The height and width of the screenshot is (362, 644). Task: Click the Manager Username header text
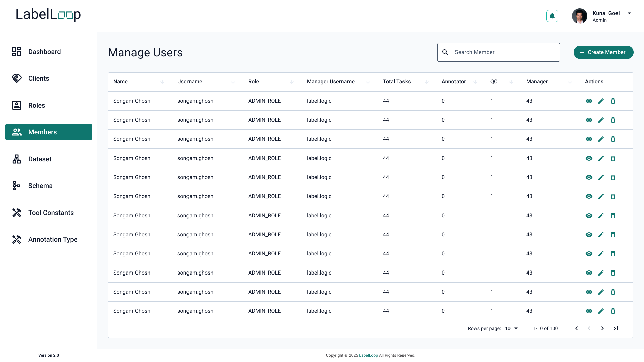pyautogui.click(x=331, y=82)
